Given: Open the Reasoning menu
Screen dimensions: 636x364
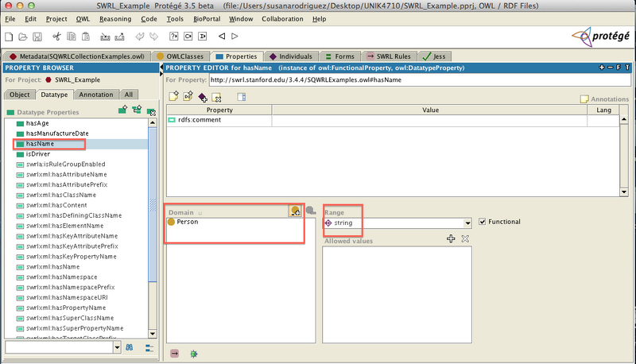Looking at the screenshot, I should click(115, 19).
